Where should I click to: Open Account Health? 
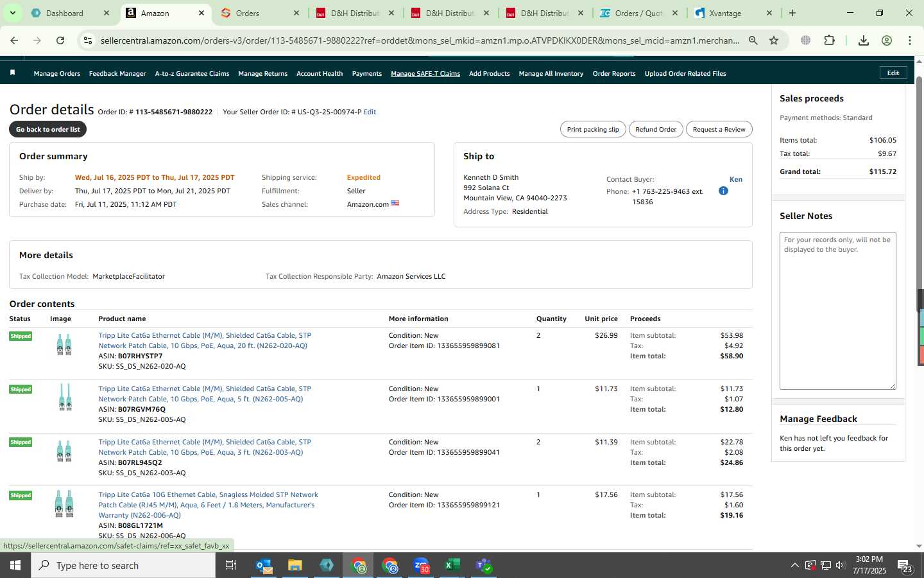320,74
